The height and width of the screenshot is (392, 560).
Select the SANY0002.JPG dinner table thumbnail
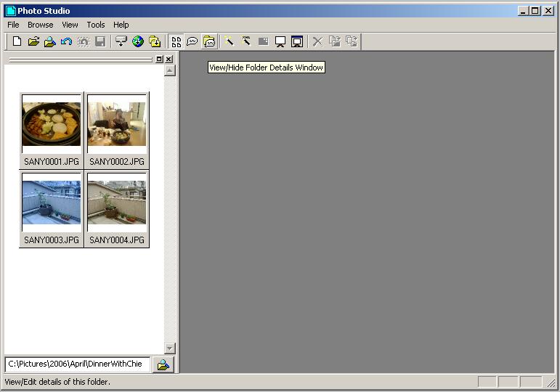117,131
